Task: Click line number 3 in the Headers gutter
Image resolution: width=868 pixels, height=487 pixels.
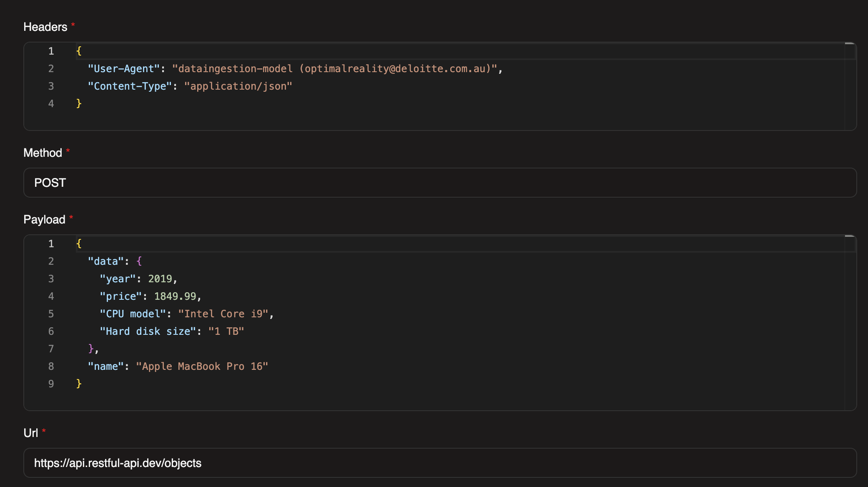Action: pyautogui.click(x=51, y=86)
